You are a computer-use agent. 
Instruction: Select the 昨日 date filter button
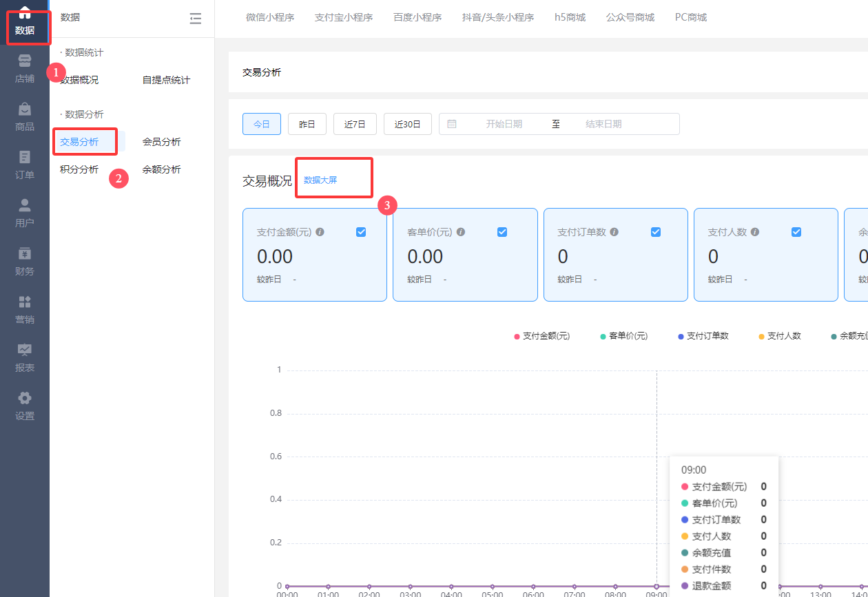click(x=307, y=124)
